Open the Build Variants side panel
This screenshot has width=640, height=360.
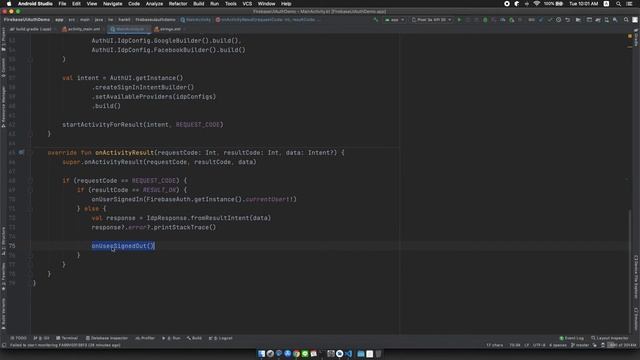pyautogui.click(x=3, y=313)
